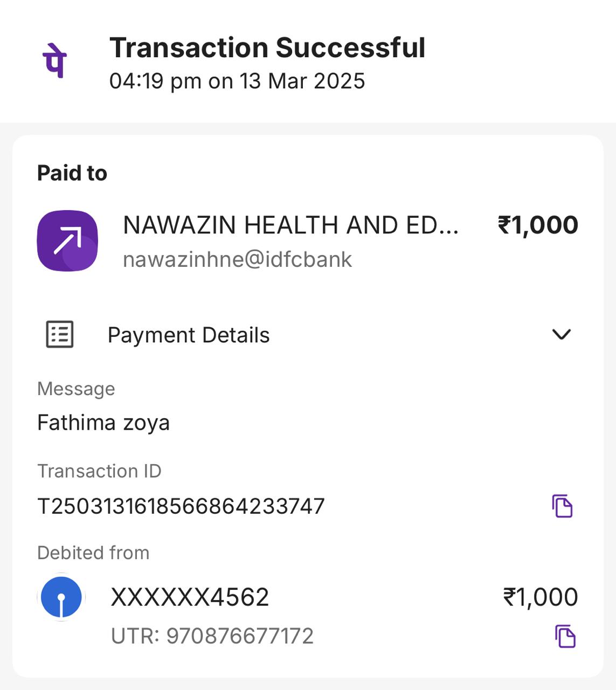Viewport: 616px width, 690px height.
Task: Copy the Transaction ID using copy icon
Action: 562,506
